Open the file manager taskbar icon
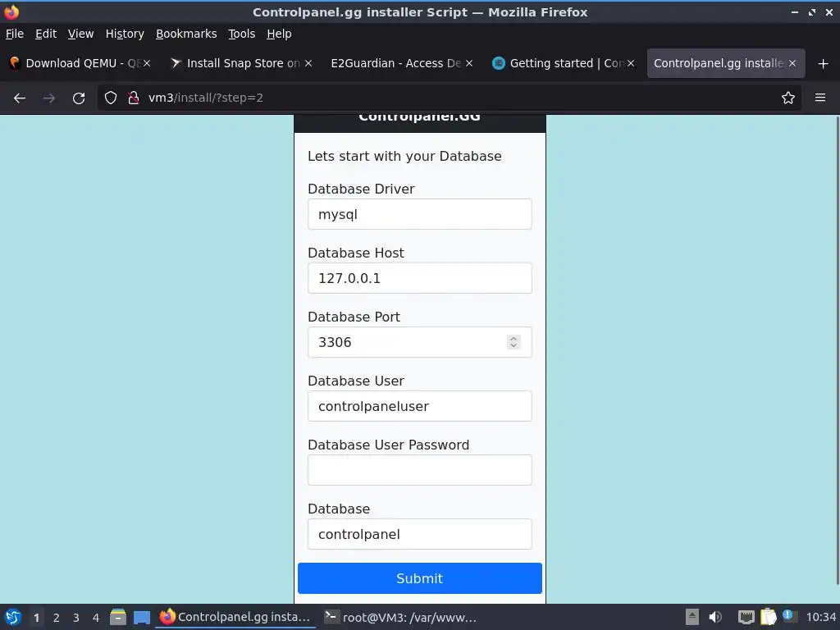This screenshot has width=840, height=630. click(x=118, y=617)
